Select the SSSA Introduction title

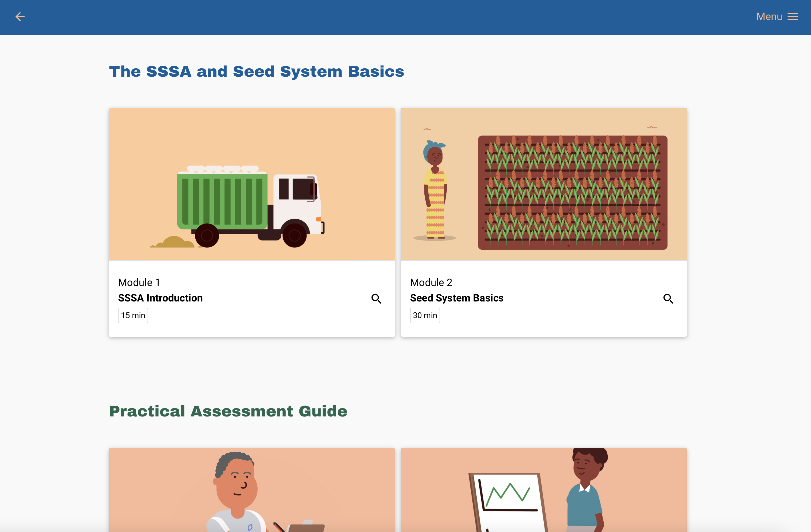click(x=160, y=298)
